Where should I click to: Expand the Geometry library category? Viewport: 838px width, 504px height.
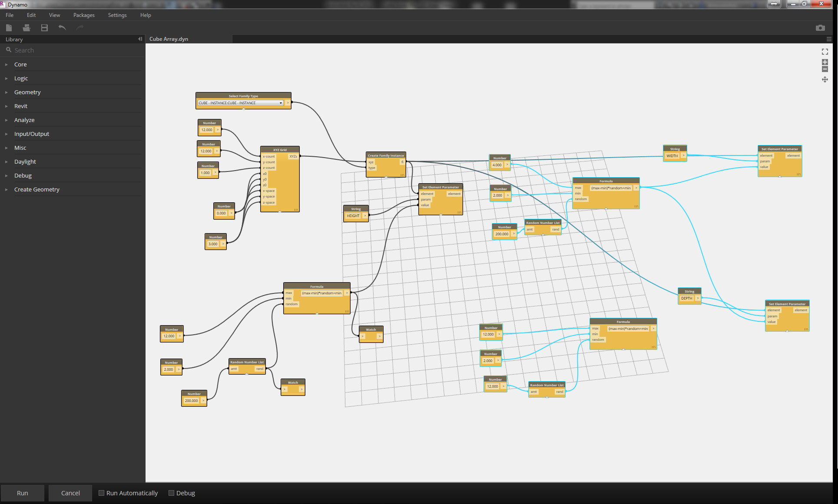coord(27,92)
